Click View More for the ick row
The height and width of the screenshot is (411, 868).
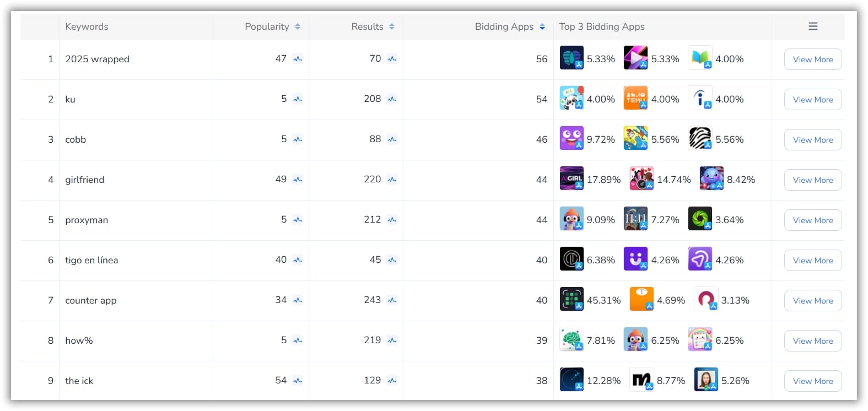813,381
